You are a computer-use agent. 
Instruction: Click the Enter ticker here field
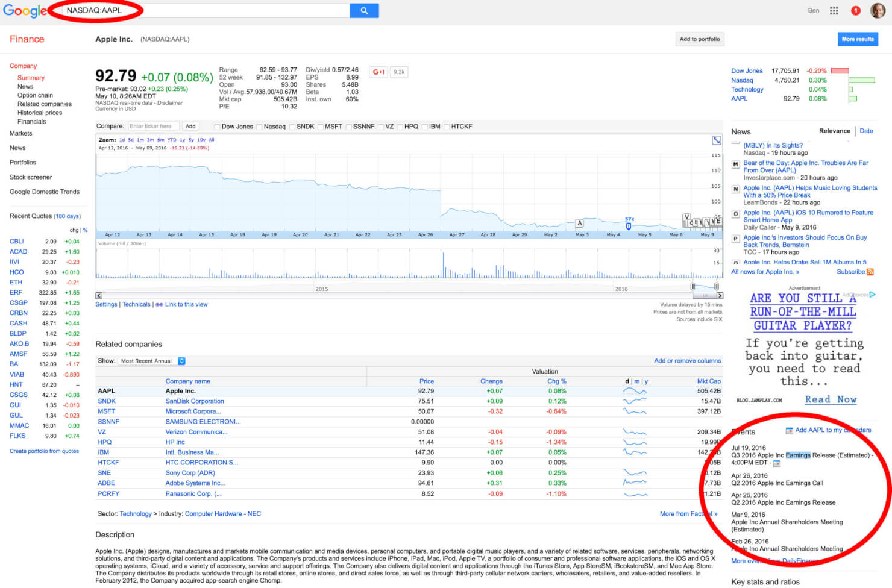[153, 127]
